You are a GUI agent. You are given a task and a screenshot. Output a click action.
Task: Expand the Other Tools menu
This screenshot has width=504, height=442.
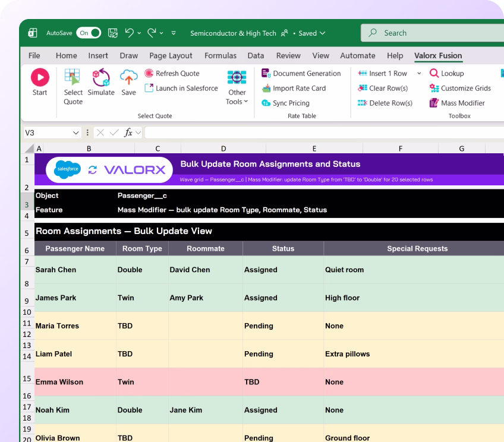pyautogui.click(x=237, y=87)
